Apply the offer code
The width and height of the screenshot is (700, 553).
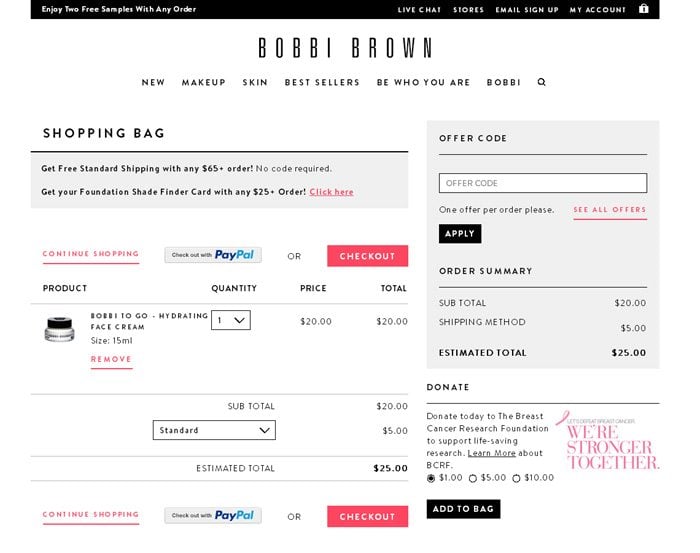click(x=460, y=233)
